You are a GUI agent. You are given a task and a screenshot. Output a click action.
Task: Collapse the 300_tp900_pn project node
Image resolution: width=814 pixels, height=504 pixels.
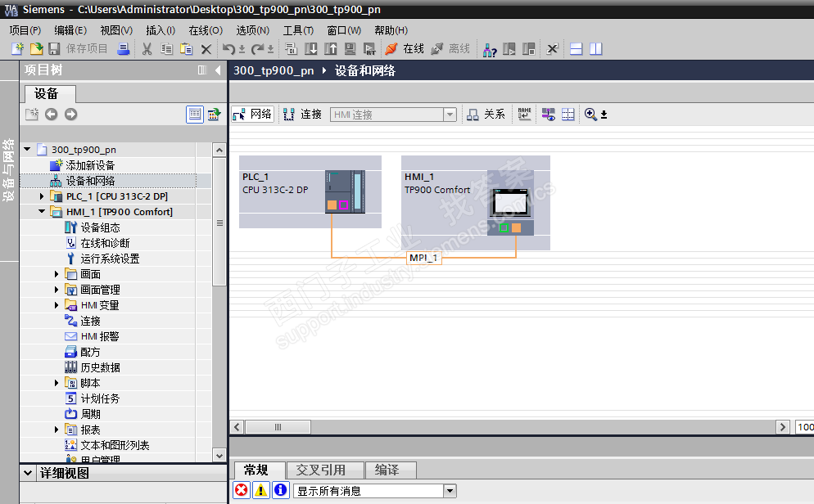tap(27, 150)
